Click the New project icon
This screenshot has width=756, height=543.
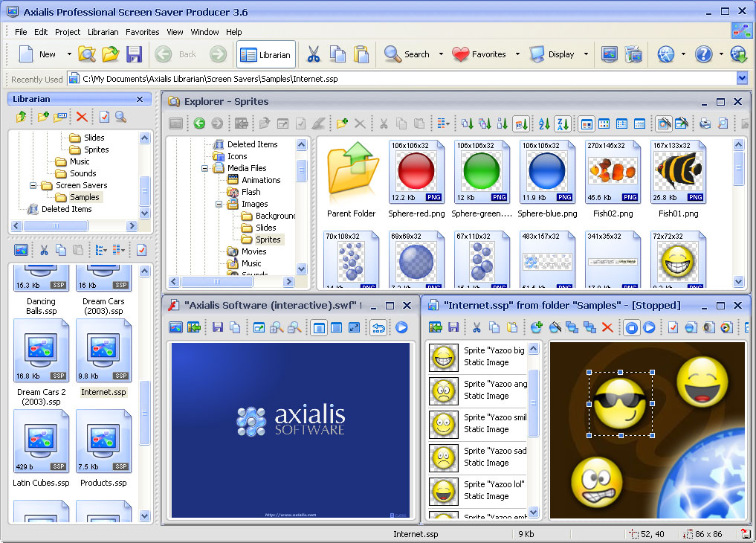[x=25, y=54]
